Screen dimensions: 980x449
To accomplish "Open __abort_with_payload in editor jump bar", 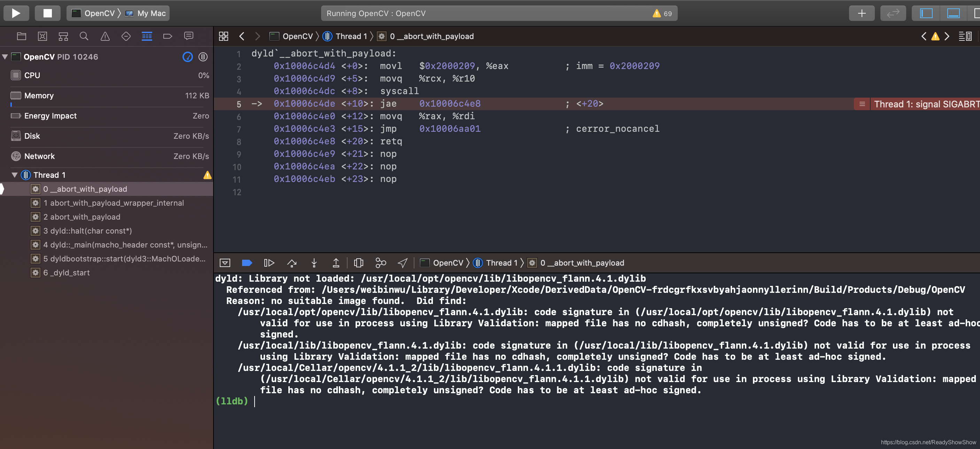I will (426, 36).
